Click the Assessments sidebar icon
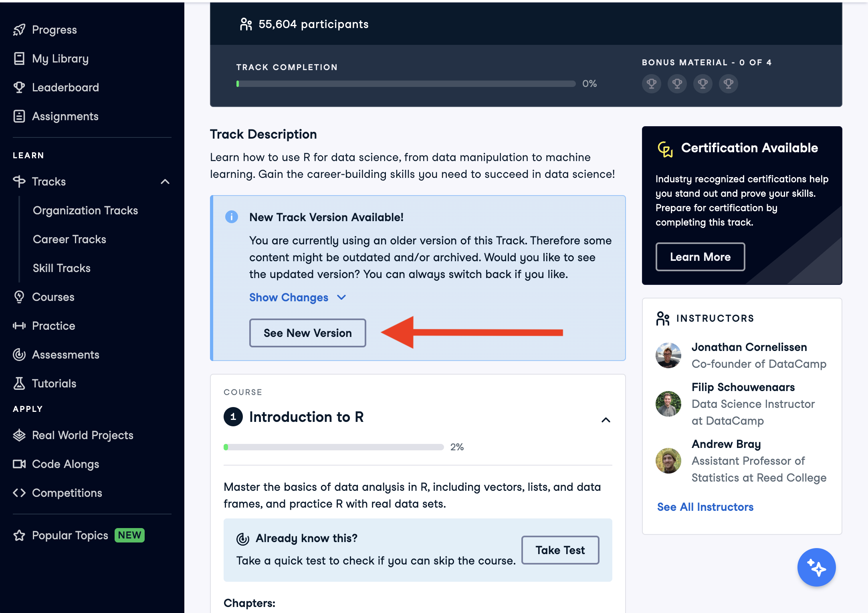Viewport: 868px width, 613px height. [x=19, y=355]
